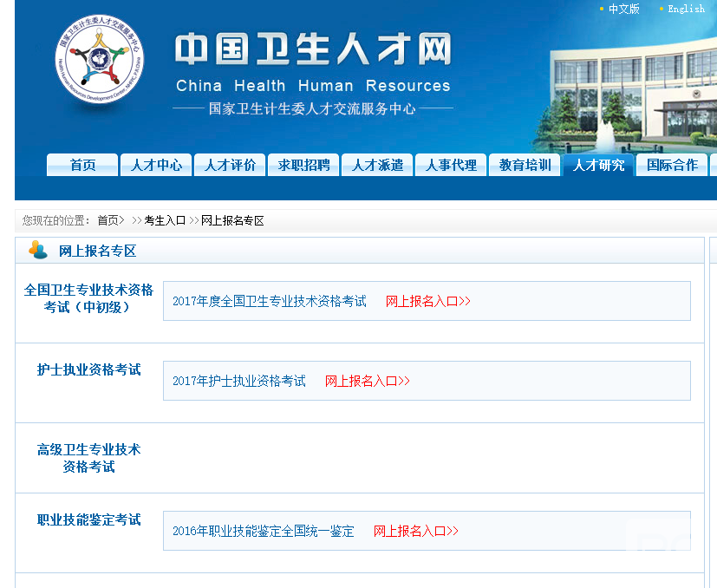
Task: Click the 2017年护士执业资格考试 text
Action: coord(239,381)
